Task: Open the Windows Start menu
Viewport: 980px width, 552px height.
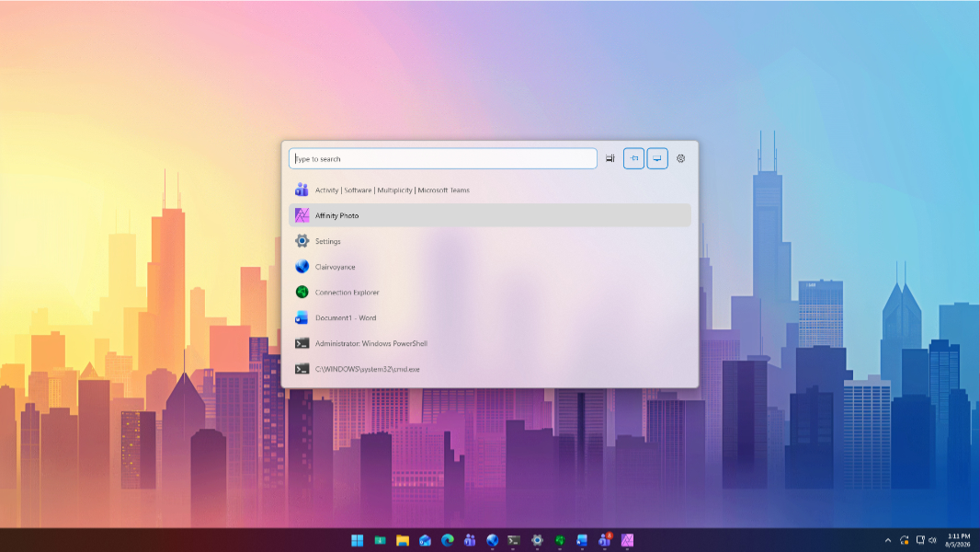Action: (357, 540)
